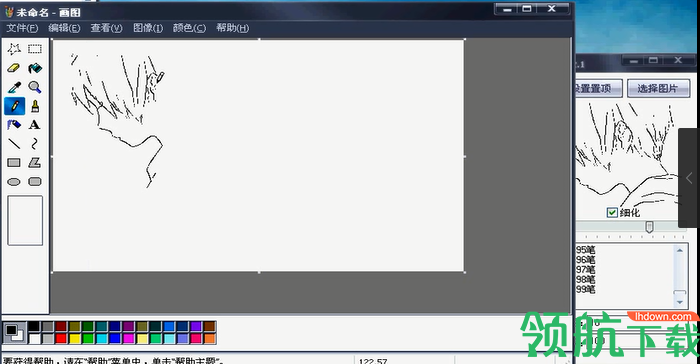Choose the Curve tool

tap(35, 144)
